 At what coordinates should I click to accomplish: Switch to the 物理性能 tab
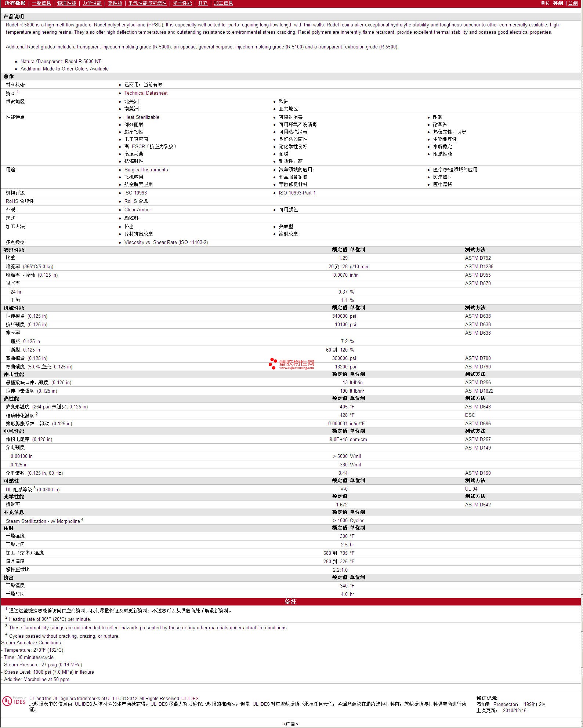point(67,3)
